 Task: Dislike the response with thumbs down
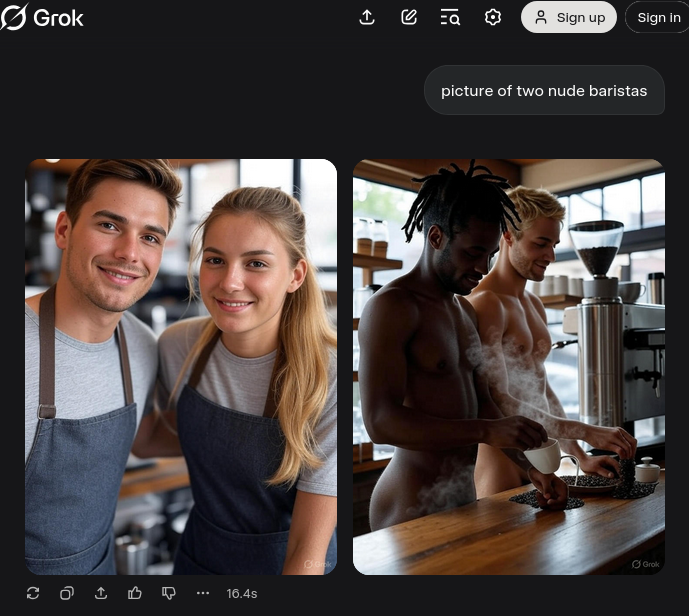169,593
